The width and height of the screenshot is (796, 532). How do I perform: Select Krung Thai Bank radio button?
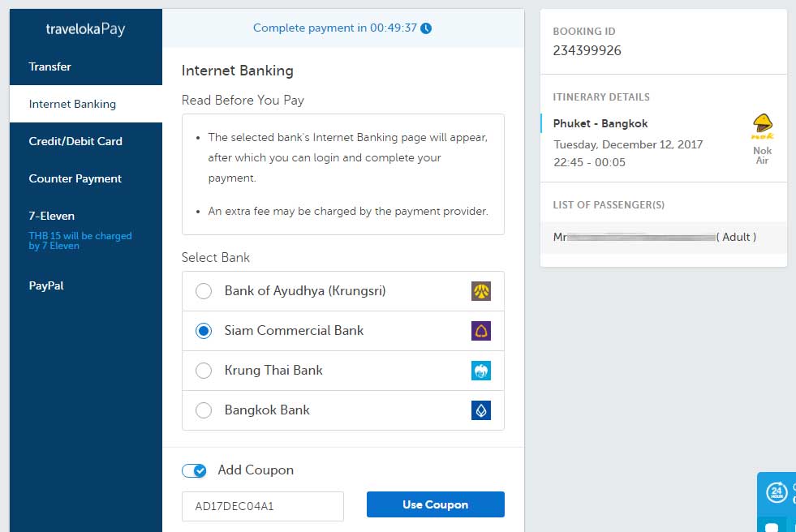(x=204, y=371)
